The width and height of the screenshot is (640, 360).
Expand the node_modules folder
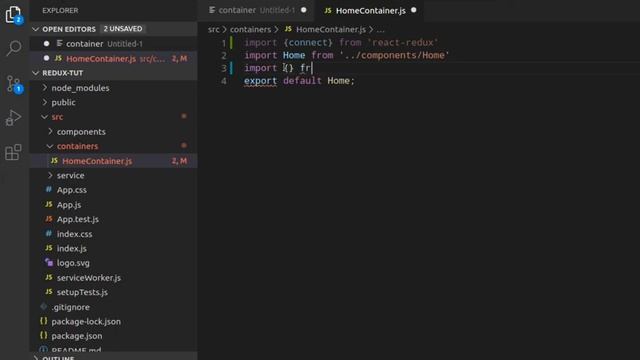pyautogui.click(x=44, y=88)
